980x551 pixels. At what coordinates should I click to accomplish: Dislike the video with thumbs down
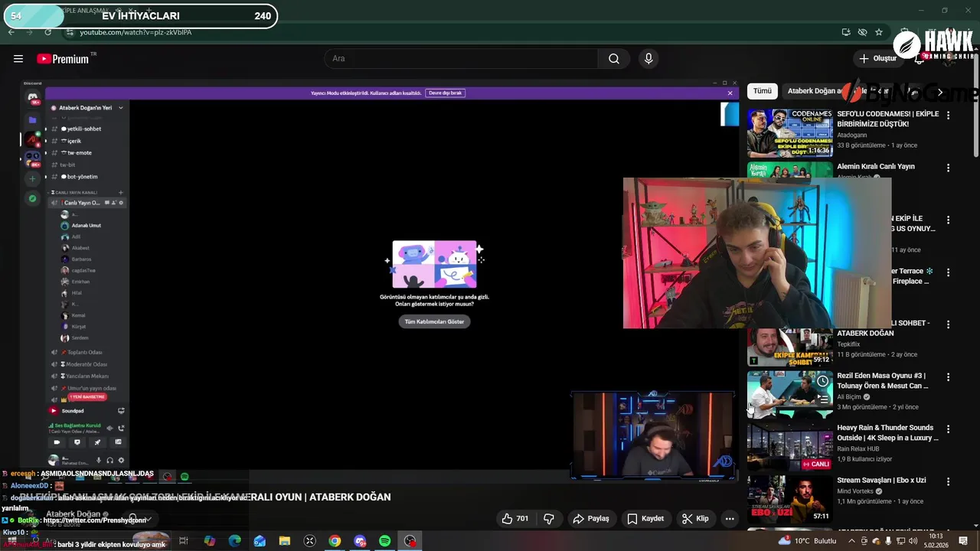[549, 519]
